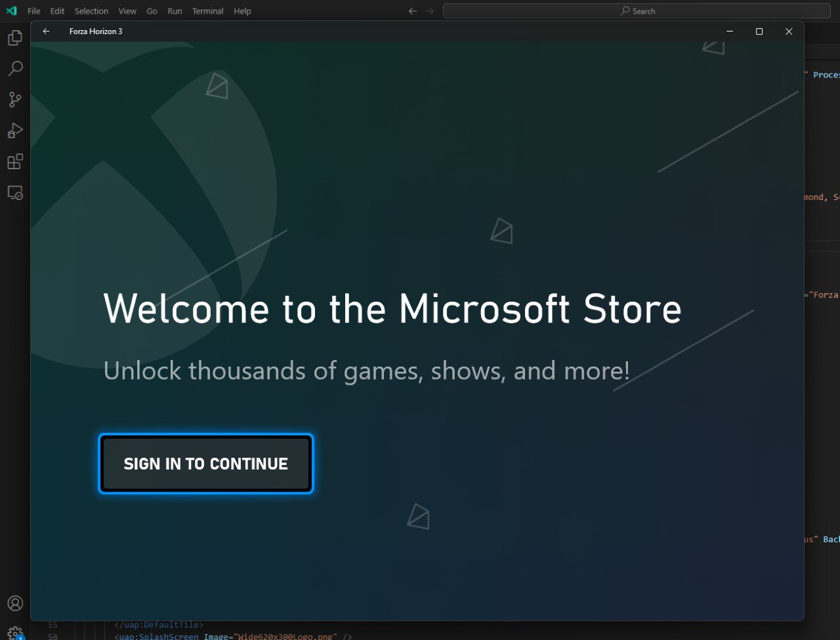This screenshot has width=840, height=640.
Task: Open the Extensions view
Action: [15, 161]
